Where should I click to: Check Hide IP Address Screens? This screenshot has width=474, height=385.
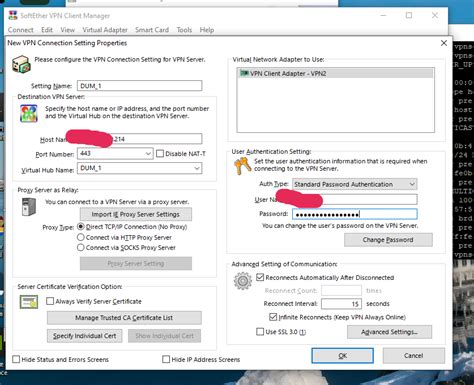coord(166,359)
